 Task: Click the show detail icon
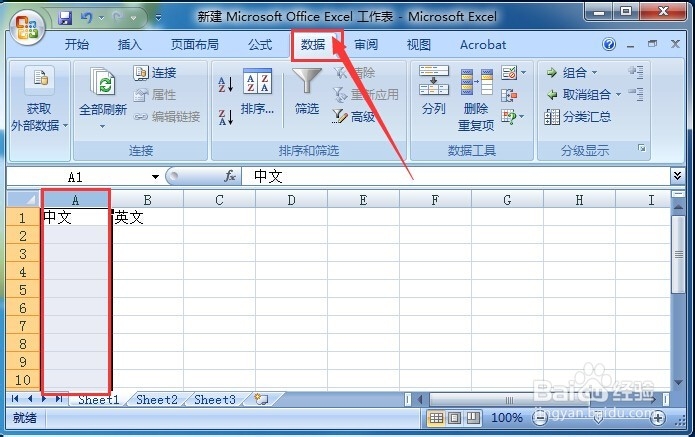click(636, 72)
